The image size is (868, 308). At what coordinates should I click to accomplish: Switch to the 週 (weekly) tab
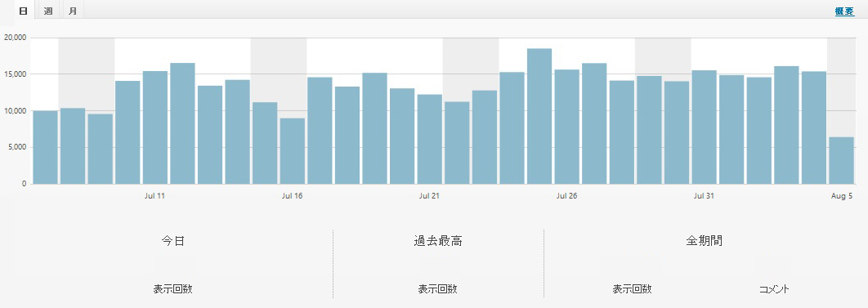point(48,11)
